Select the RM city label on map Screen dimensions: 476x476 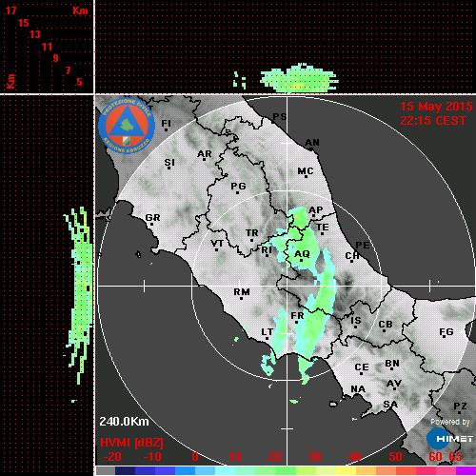(242, 292)
